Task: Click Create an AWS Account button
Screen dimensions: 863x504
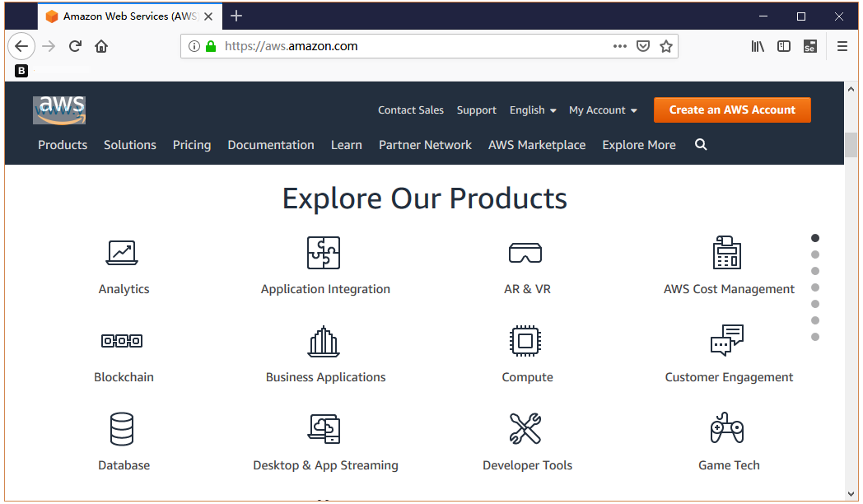Action: pyautogui.click(x=732, y=110)
